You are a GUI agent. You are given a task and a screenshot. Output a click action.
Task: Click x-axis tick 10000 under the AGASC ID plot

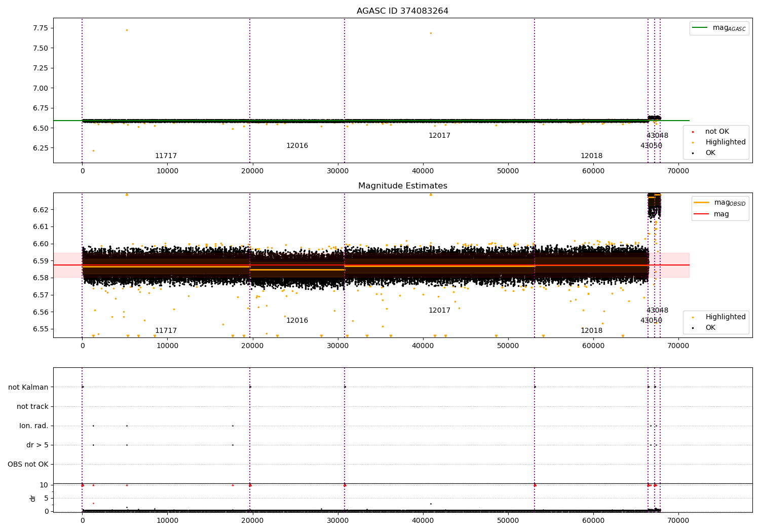point(167,171)
